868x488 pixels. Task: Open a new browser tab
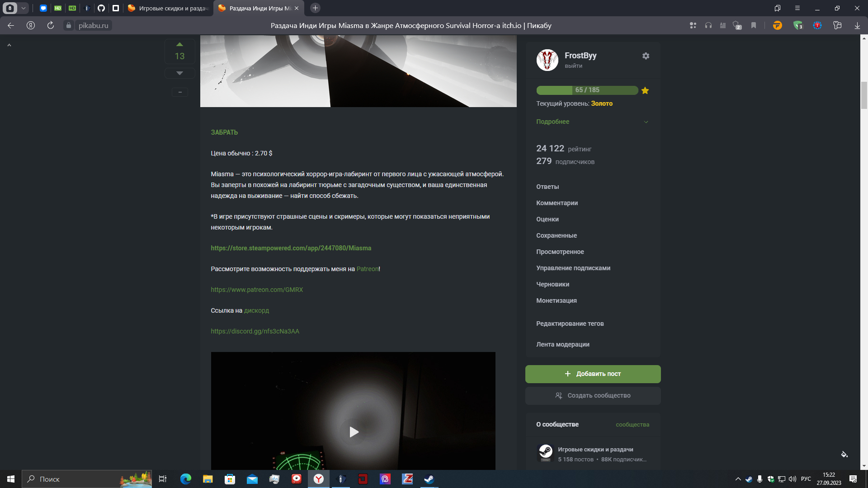pyautogui.click(x=316, y=8)
